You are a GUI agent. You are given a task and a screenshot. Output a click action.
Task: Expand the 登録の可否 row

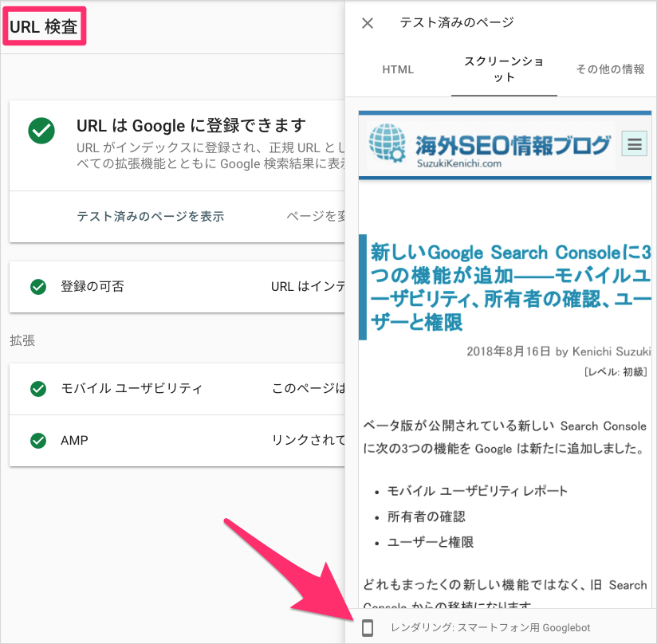tap(177, 287)
